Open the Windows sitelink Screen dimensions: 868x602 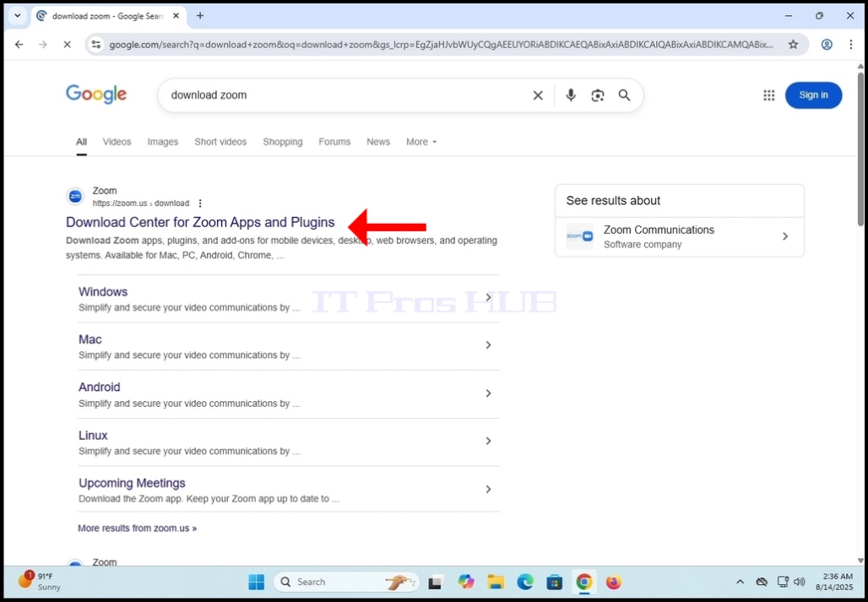pyautogui.click(x=103, y=291)
